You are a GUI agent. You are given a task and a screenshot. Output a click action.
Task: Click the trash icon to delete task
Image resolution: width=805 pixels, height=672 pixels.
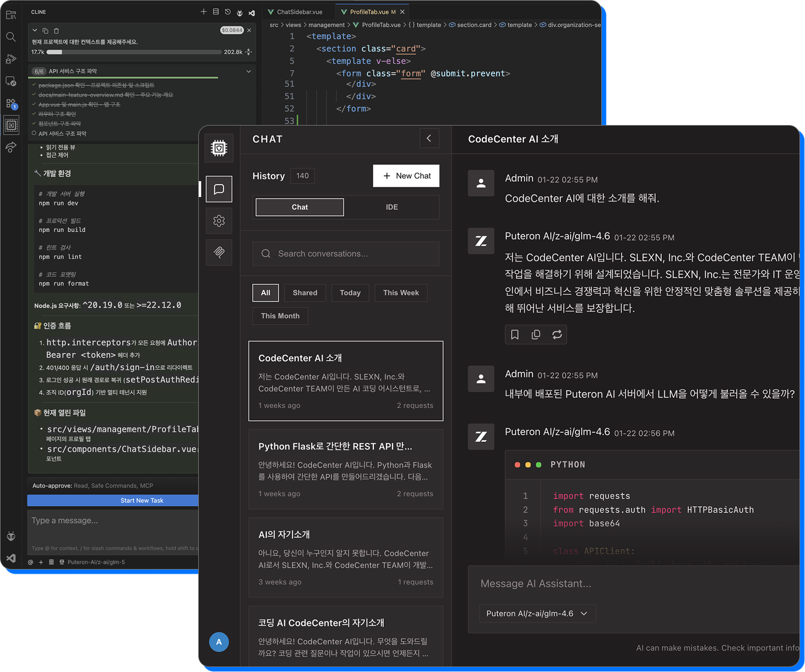click(x=56, y=31)
